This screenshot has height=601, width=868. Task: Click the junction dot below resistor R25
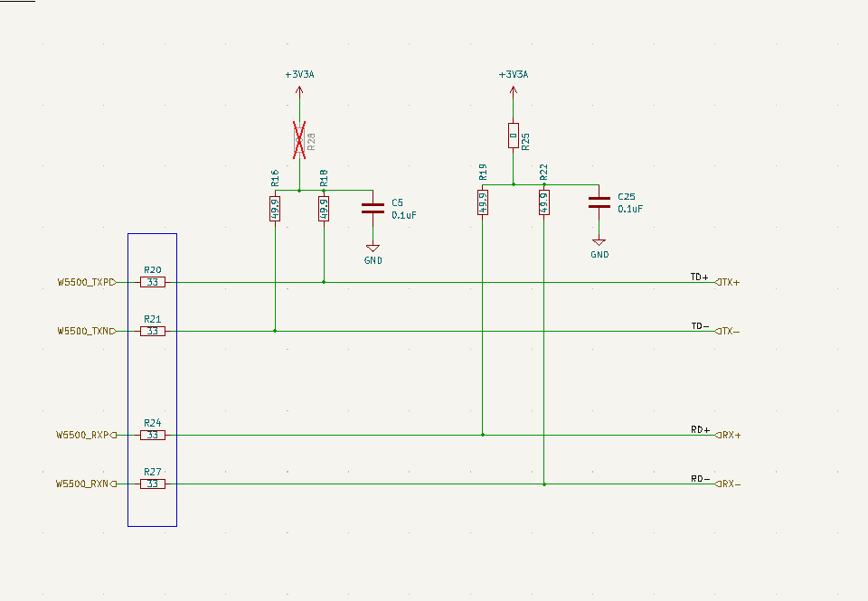pyautogui.click(x=514, y=184)
